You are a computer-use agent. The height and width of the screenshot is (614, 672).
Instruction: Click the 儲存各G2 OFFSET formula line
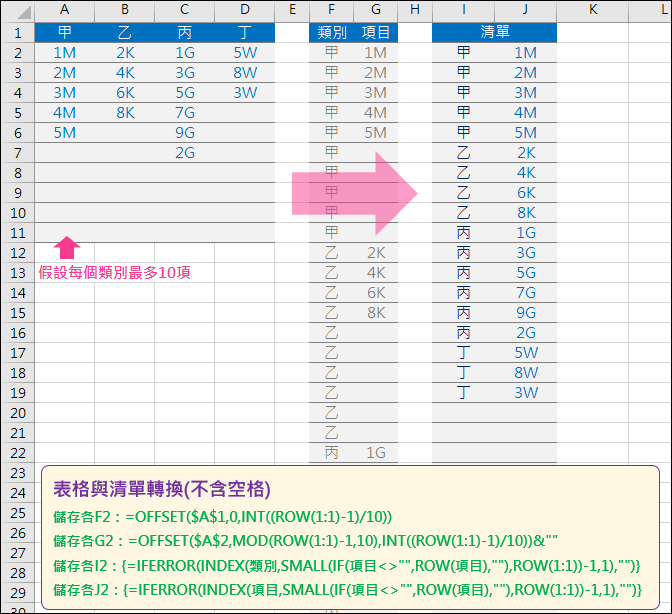305,541
